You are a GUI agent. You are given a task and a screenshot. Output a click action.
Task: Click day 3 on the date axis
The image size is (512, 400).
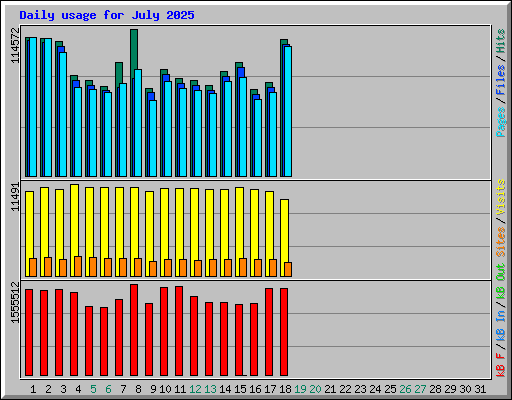(x=63, y=389)
